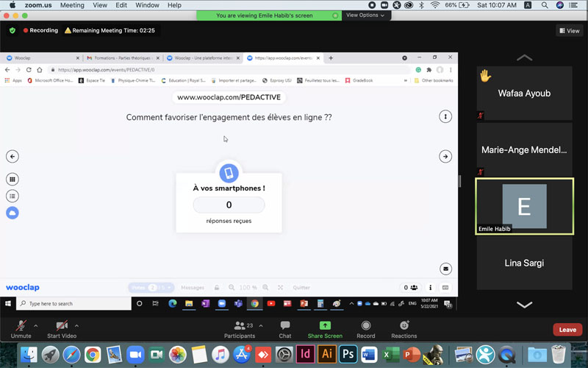The height and width of the screenshot is (368, 588).
Task: Click the green shield encryption icon
Action: (12, 30)
